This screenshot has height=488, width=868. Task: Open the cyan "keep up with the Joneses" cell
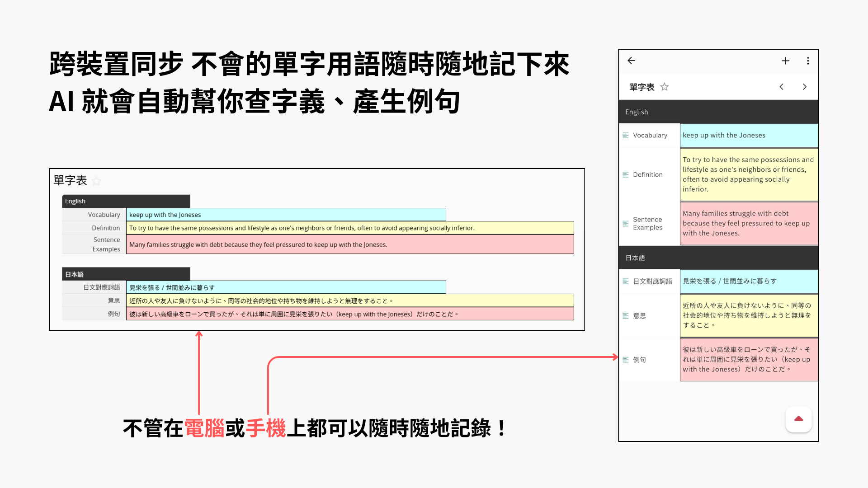(x=749, y=135)
